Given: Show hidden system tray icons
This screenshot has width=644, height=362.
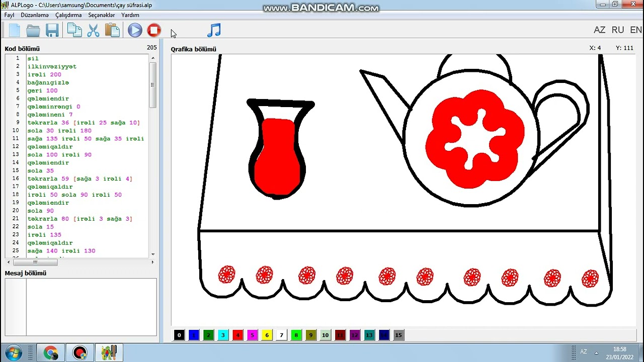Looking at the screenshot, I should (x=597, y=352).
